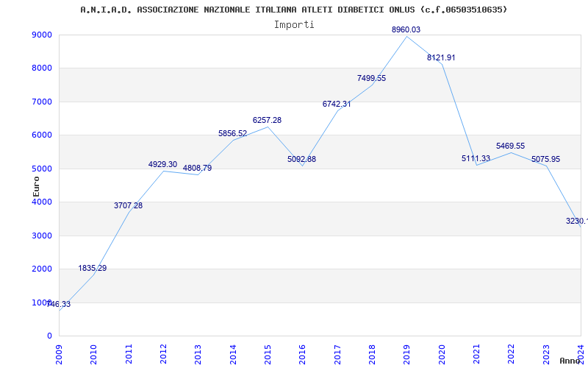The width and height of the screenshot is (588, 368).
Task: Select the Importi subtitle text
Action: coord(294,25)
